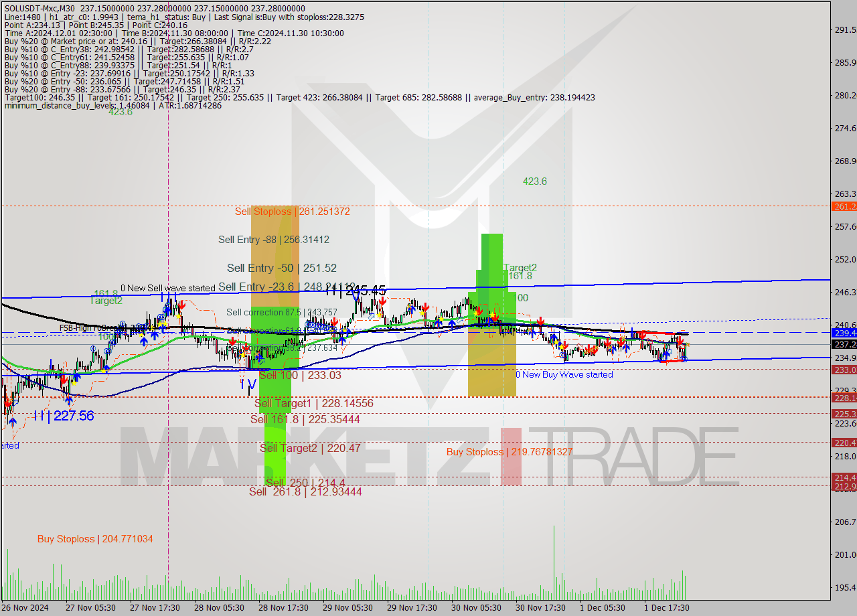Click '0 New Sell wave started' text
This screenshot has height=616, width=857.
(x=167, y=288)
